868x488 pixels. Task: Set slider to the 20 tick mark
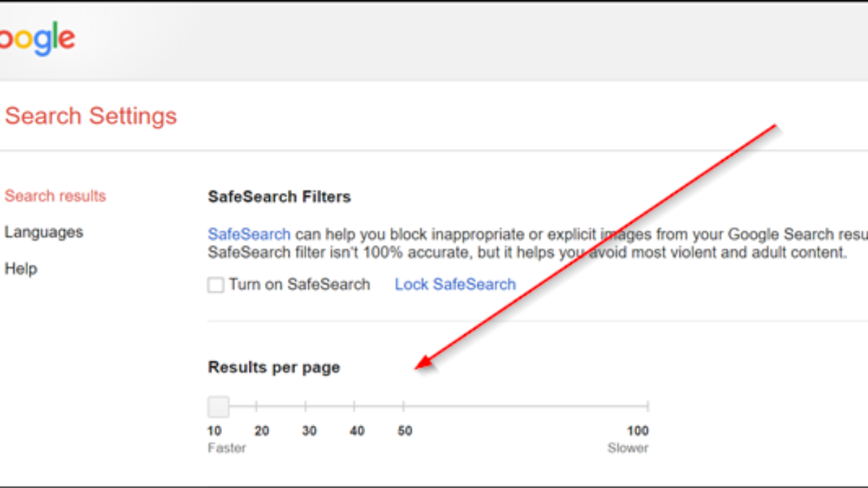257,407
